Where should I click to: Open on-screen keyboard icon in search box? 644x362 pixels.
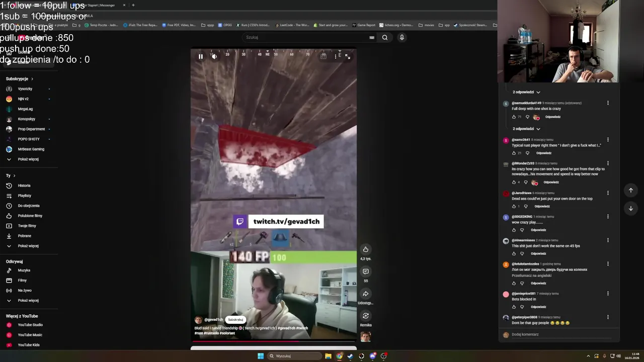[x=372, y=37]
